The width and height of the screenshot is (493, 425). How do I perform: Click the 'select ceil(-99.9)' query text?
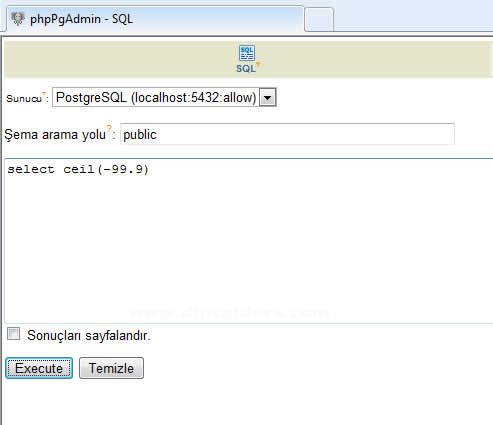pyautogui.click(x=78, y=169)
